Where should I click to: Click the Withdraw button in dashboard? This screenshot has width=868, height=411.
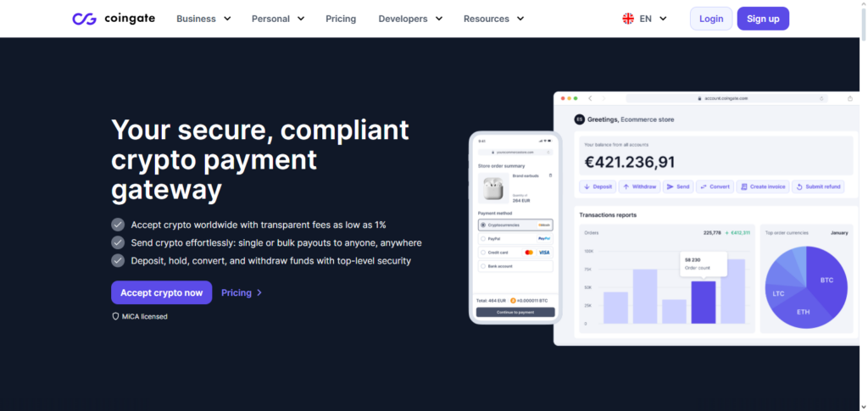click(638, 186)
